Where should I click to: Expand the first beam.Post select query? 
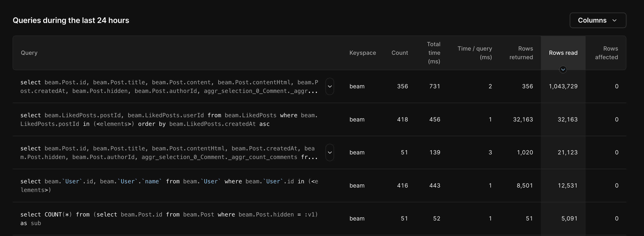coord(329,86)
